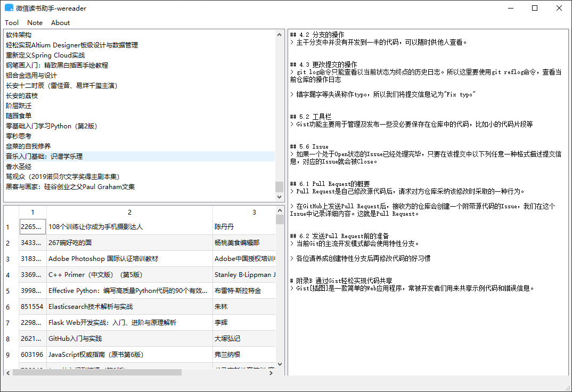Click author cell 弗兰纳根
The height and width of the screenshot is (392, 572).
coord(244,355)
